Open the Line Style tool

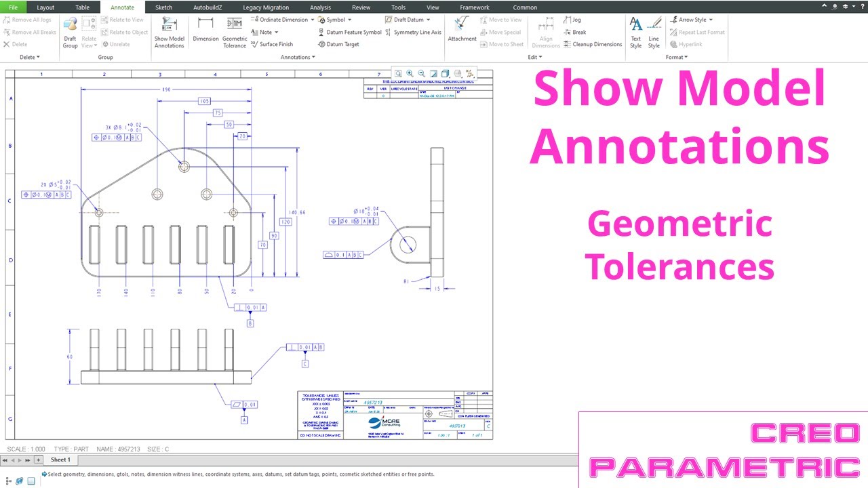click(x=654, y=32)
